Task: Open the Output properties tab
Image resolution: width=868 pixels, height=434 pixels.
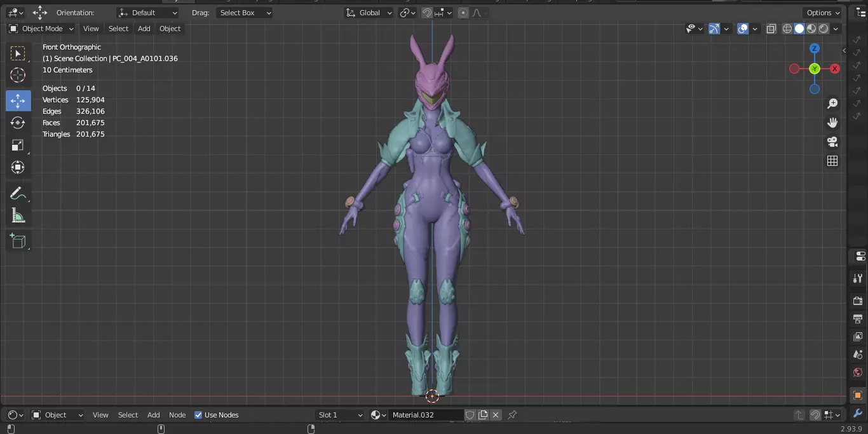Action: (x=858, y=318)
